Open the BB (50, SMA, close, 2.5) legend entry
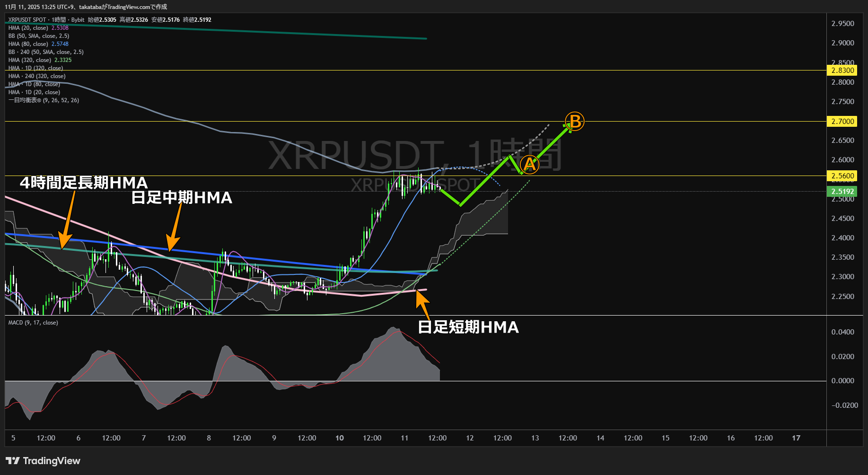 point(39,36)
